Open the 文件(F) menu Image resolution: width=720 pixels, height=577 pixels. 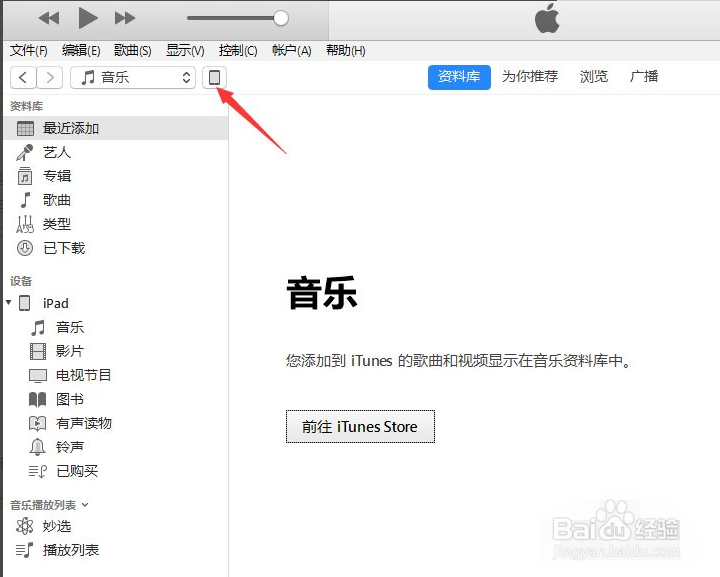tap(28, 50)
